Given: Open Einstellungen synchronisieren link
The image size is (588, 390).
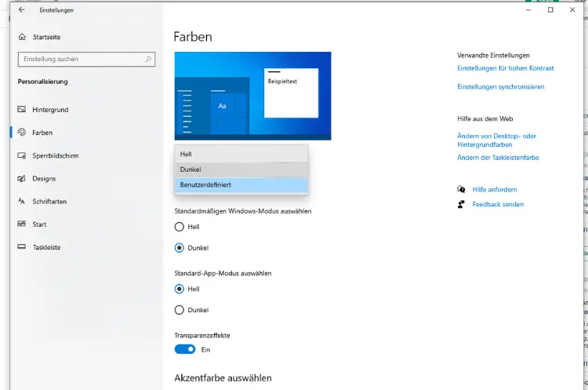Looking at the screenshot, I should [501, 86].
